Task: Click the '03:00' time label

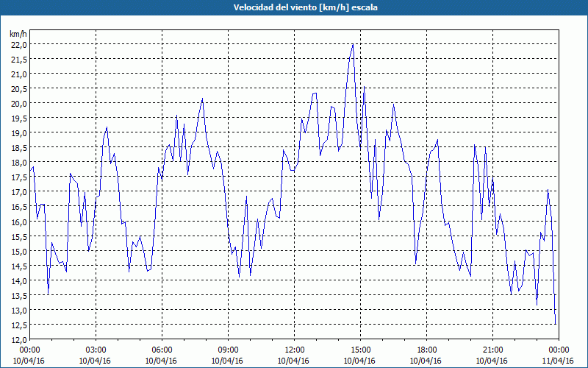Action: [x=96, y=350]
